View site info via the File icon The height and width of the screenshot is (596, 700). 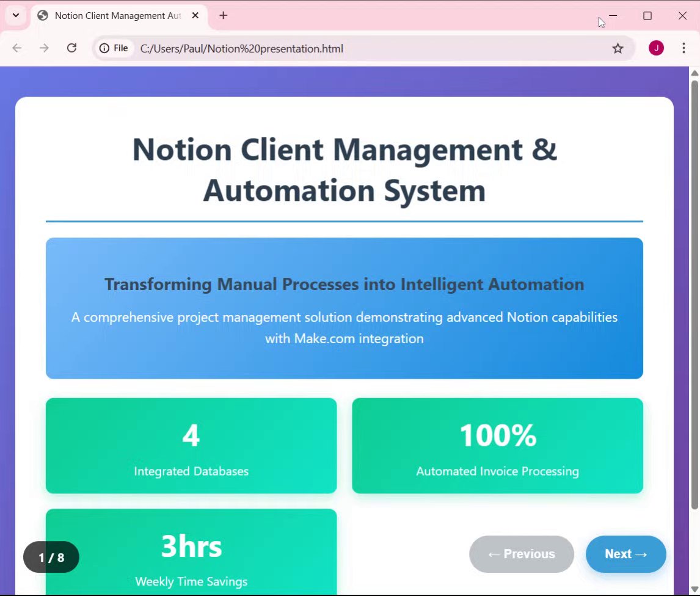click(x=114, y=48)
